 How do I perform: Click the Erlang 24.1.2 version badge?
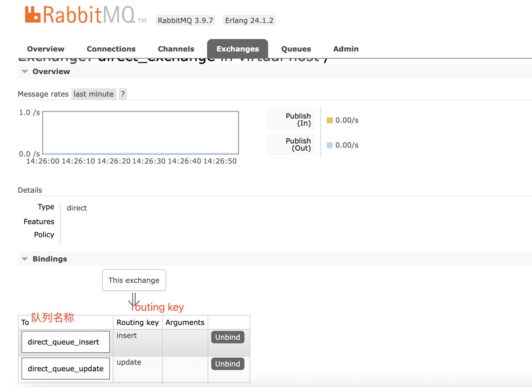pyautogui.click(x=249, y=20)
